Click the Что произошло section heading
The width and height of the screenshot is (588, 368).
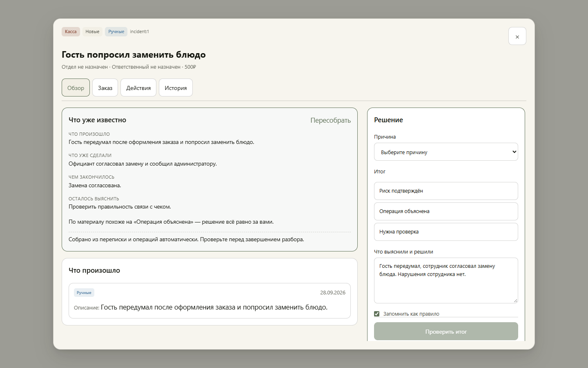(94, 270)
